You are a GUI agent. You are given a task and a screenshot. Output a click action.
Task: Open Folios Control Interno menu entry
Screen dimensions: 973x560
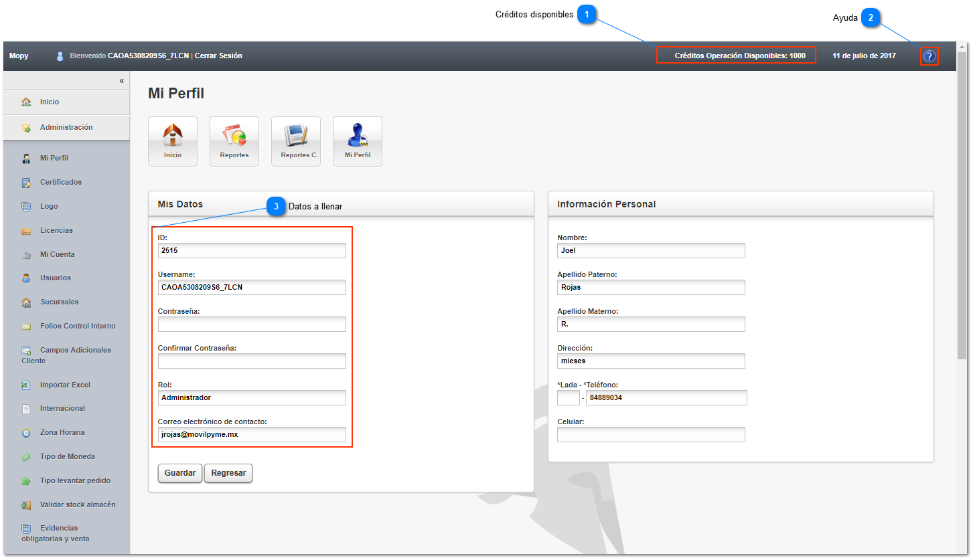pos(78,326)
